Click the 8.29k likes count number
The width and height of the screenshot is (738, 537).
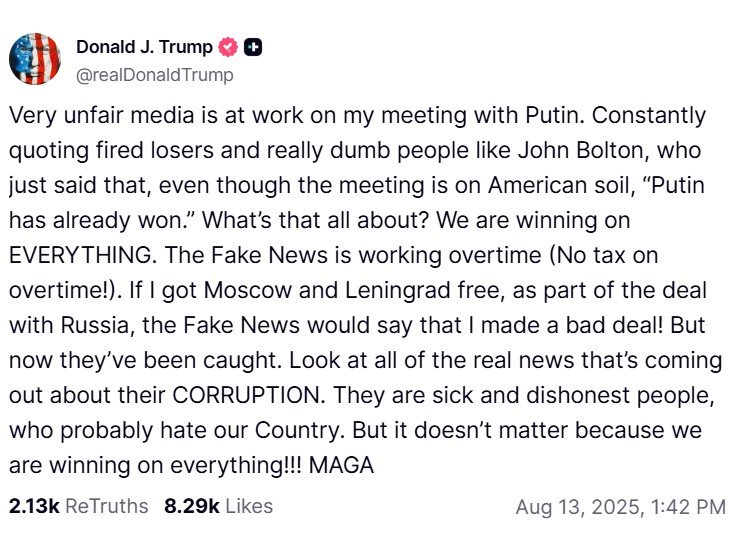point(192,507)
